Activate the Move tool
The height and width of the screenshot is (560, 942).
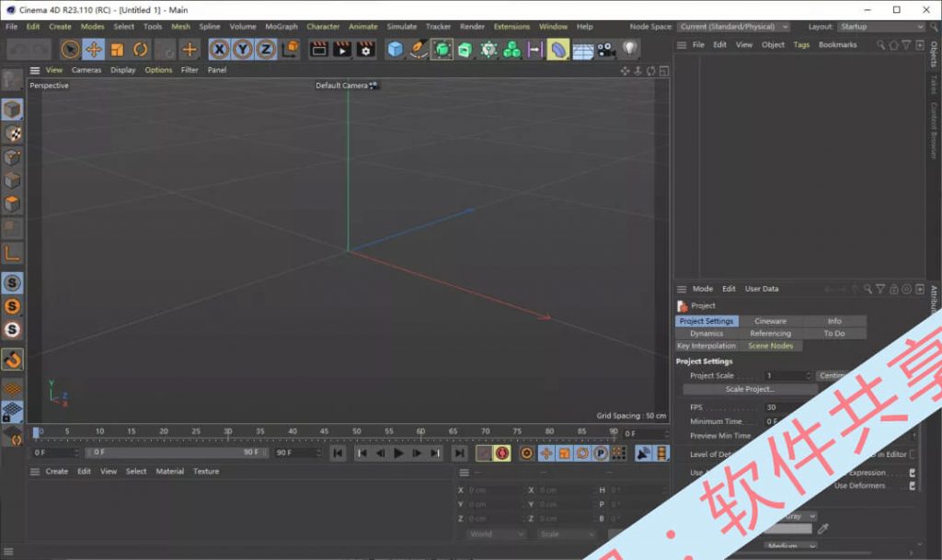[94, 50]
